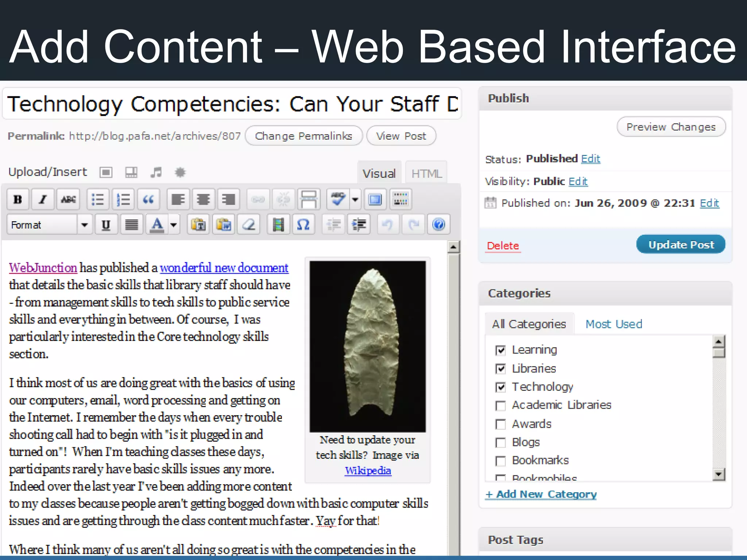Apply blockquote formatting
747x560 pixels.
pos(148,199)
